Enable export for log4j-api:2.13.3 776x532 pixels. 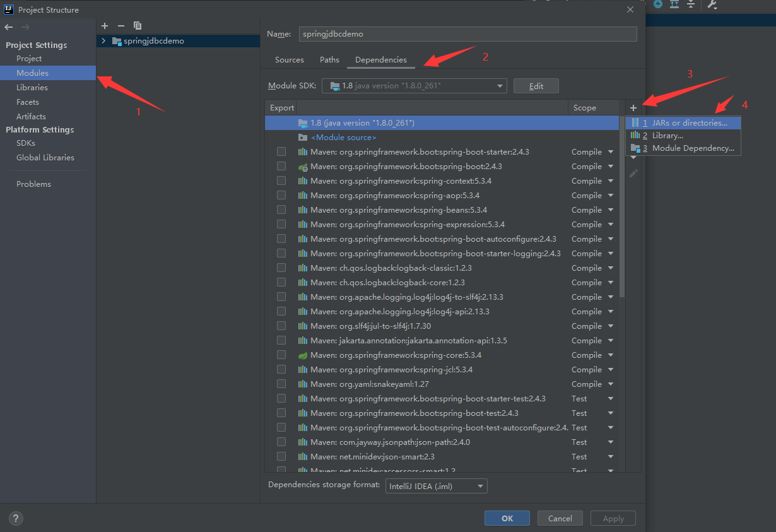281,312
